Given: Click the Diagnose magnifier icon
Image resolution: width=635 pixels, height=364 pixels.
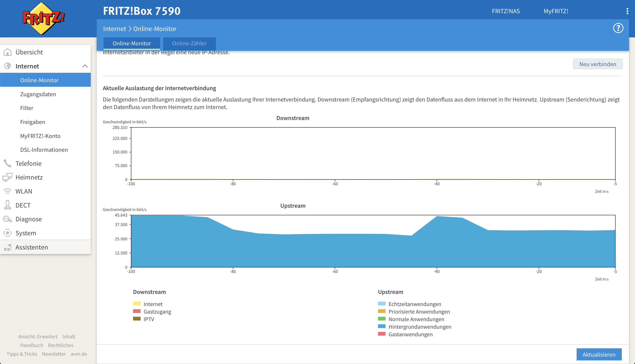Looking at the screenshot, I should [x=8, y=219].
